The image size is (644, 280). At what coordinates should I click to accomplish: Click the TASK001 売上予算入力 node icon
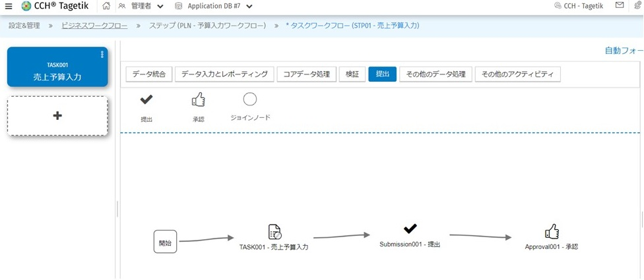pyautogui.click(x=274, y=232)
